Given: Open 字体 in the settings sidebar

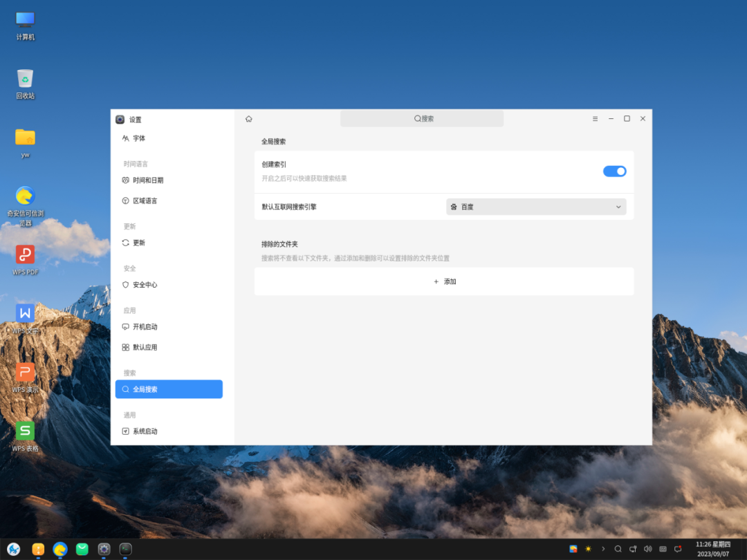Looking at the screenshot, I should click(x=139, y=138).
